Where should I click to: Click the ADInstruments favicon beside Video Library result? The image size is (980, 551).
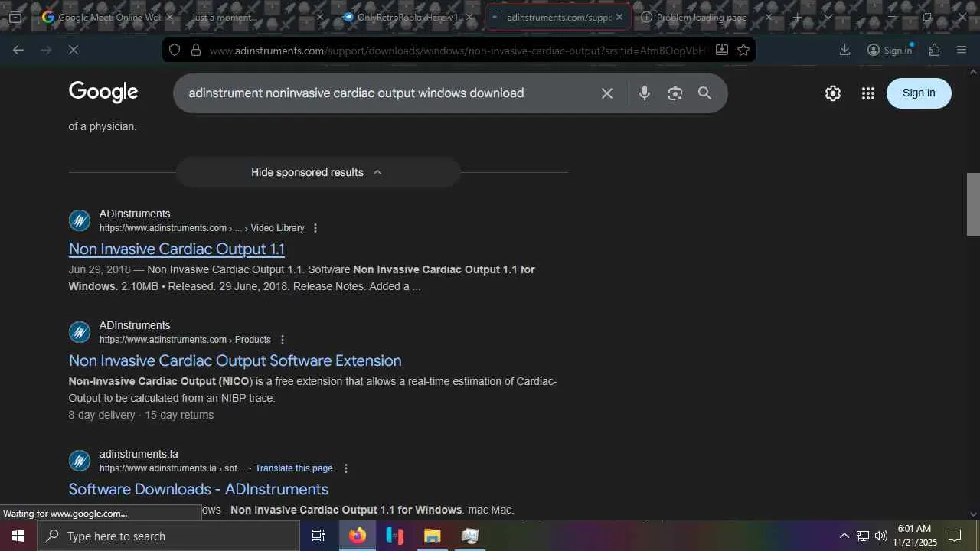tap(80, 220)
